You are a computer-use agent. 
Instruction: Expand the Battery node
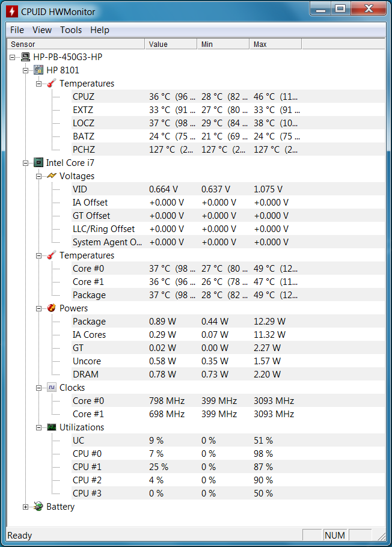pyautogui.click(x=25, y=507)
